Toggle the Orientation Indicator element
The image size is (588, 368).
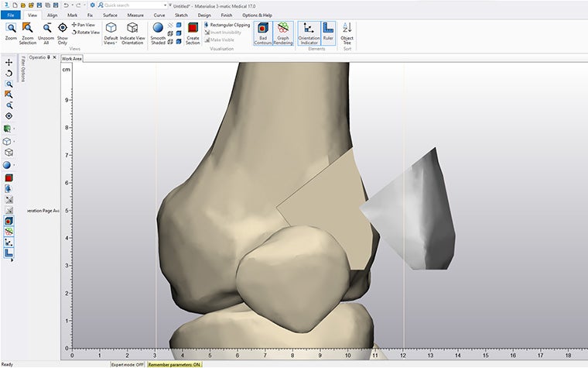309,33
